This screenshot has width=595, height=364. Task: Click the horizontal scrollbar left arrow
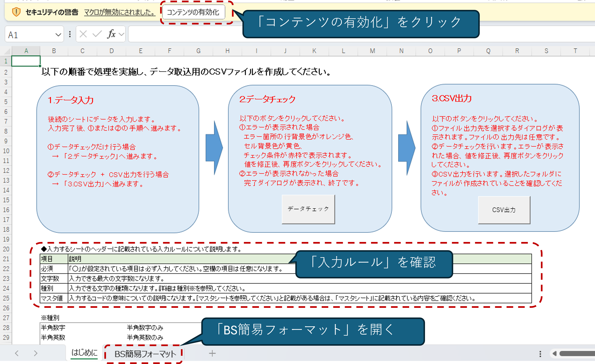pyautogui.click(x=554, y=354)
